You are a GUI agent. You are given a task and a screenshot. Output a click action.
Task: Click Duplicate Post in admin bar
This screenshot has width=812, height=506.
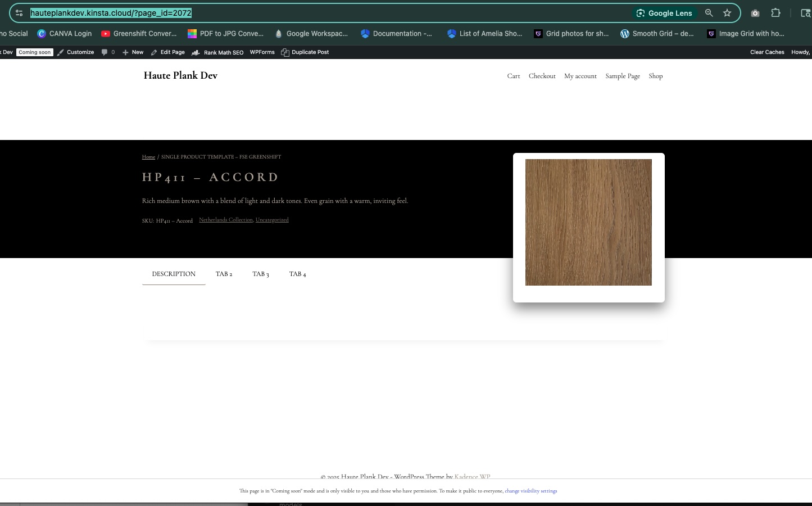tap(305, 52)
